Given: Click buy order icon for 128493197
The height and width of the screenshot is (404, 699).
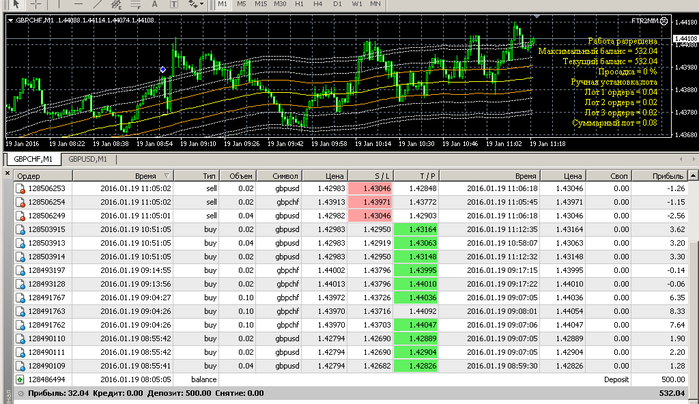Looking at the screenshot, I should click(20, 271).
